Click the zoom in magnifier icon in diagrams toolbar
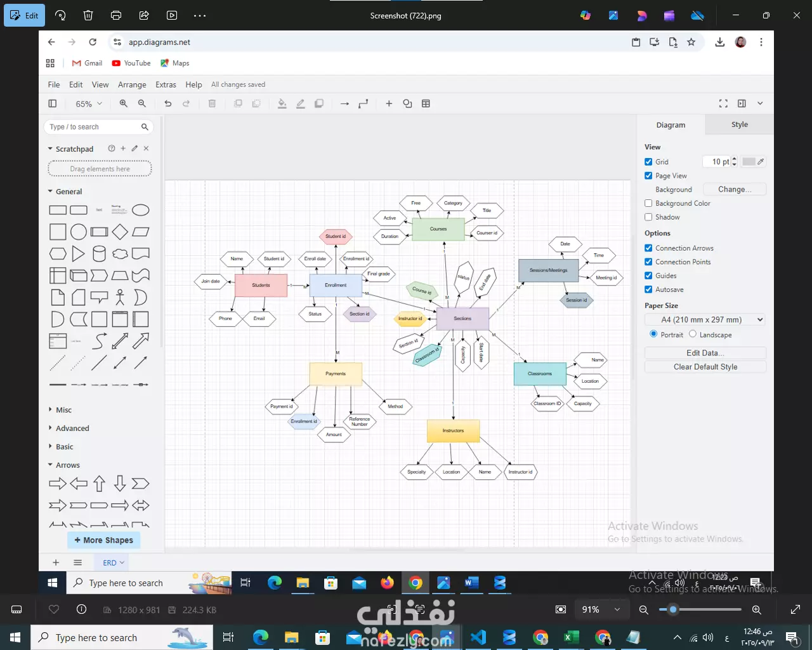The width and height of the screenshot is (812, 650). pyautogui.click(x=124, y=103)
